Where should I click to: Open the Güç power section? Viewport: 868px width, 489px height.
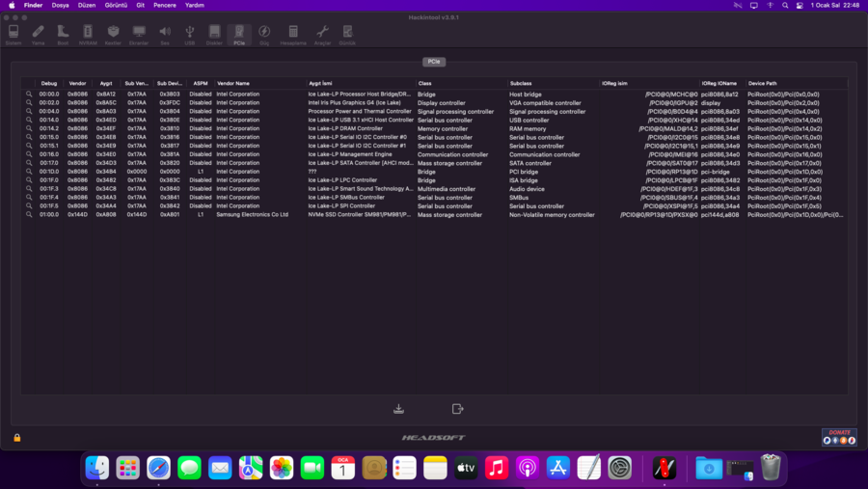pos(264,35)
